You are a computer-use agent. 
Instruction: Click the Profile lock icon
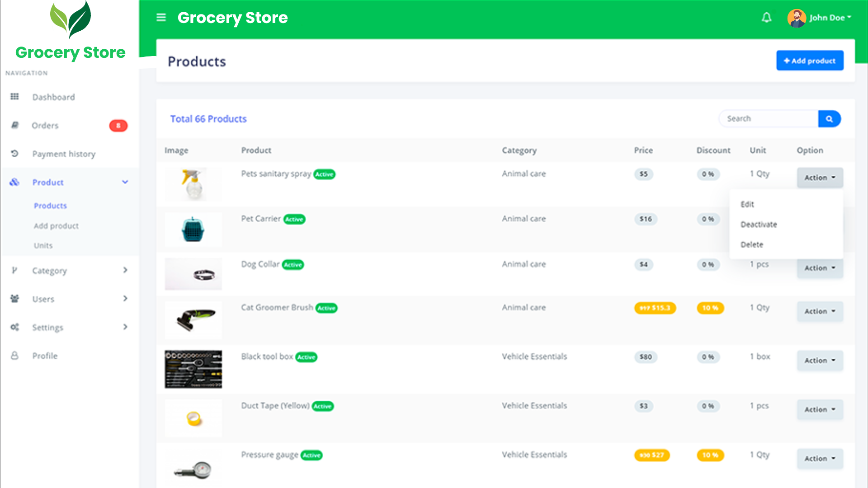tap(14, 356)
